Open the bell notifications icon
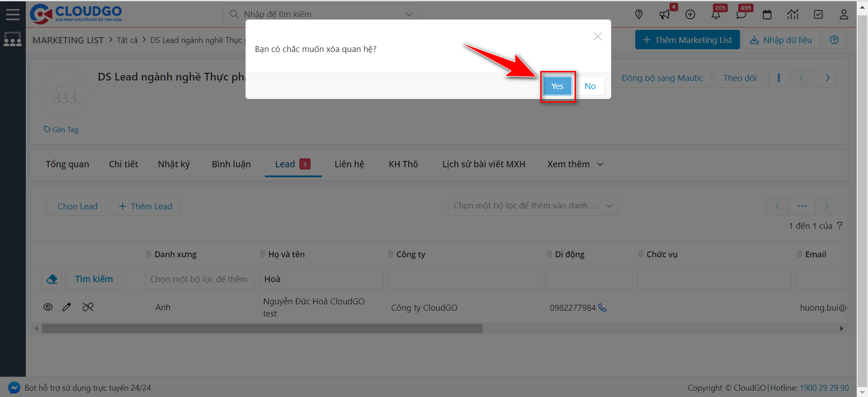 [x=716, y=14]
